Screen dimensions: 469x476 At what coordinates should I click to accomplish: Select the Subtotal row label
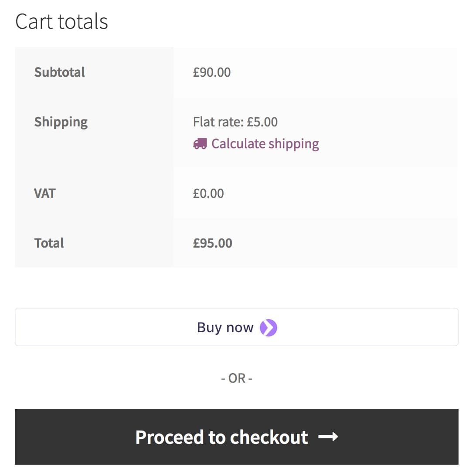(x=59, y=72)
